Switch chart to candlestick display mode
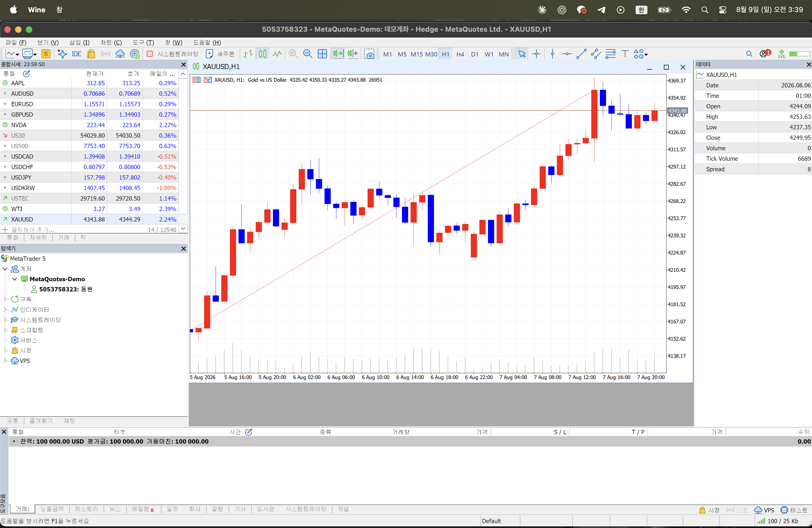This screenshot has width=812, height=528. tap(263, 54)
